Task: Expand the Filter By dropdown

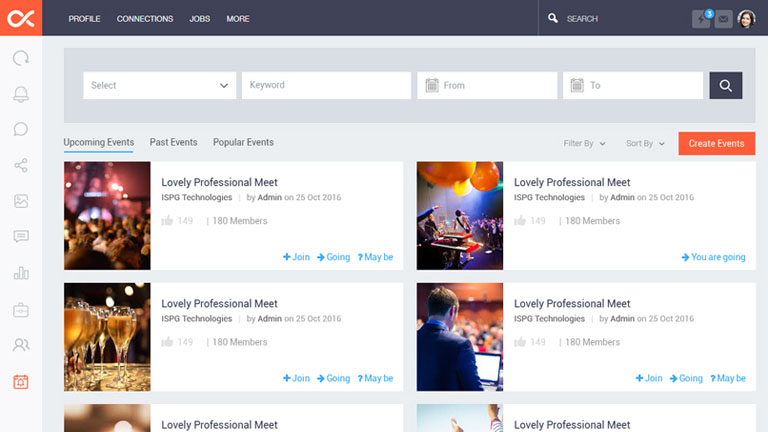Action: pyautogui.click(x=584, y=144)
